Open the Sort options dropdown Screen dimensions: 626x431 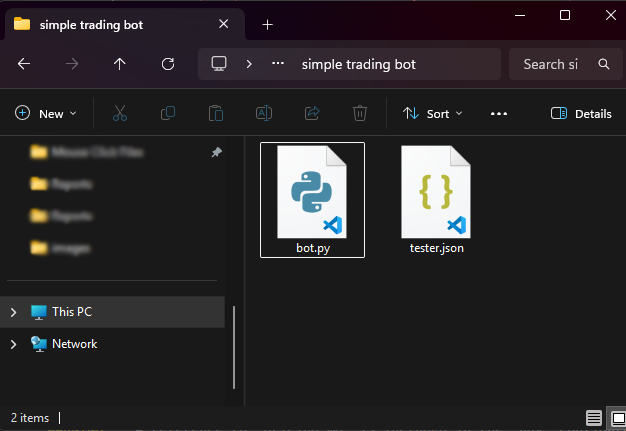pos(433,114)
